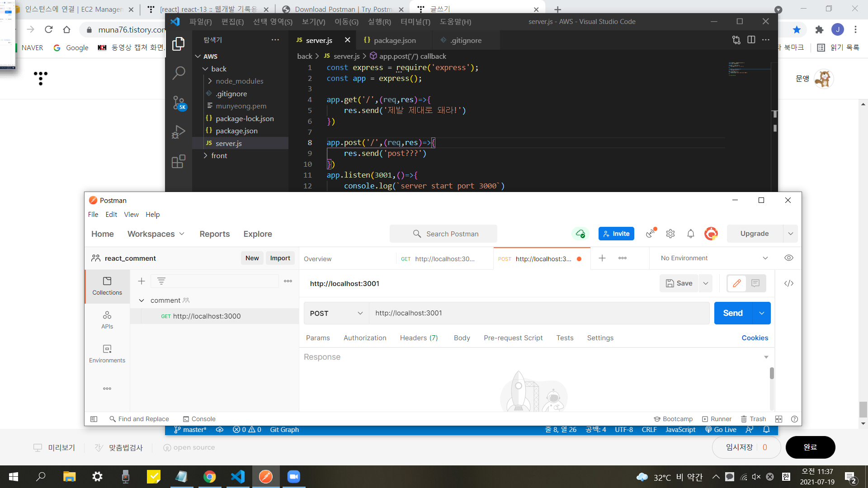
Task: Expand the front folder in explorer
Action: click(x=219, y=155)
